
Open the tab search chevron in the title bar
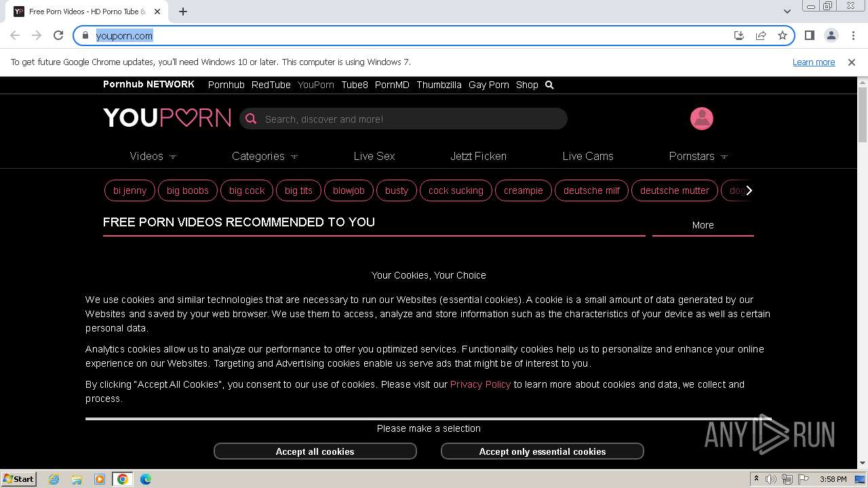click(787, 12)
